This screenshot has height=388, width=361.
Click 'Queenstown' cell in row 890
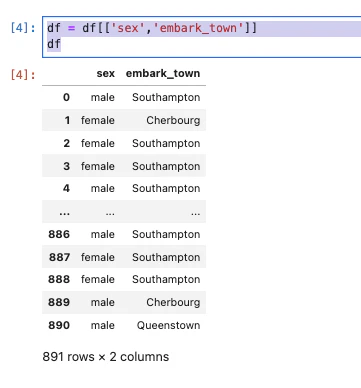(x=168, y=325)
